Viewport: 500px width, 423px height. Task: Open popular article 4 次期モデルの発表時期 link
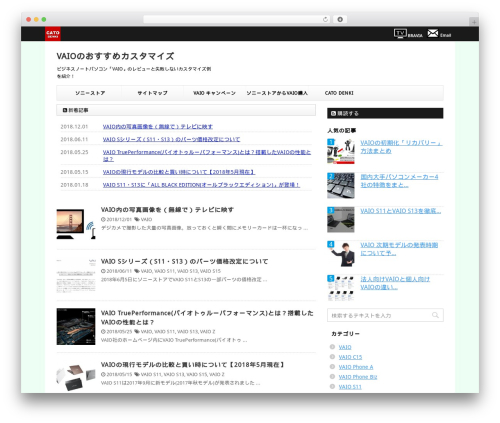coord(399,249)
